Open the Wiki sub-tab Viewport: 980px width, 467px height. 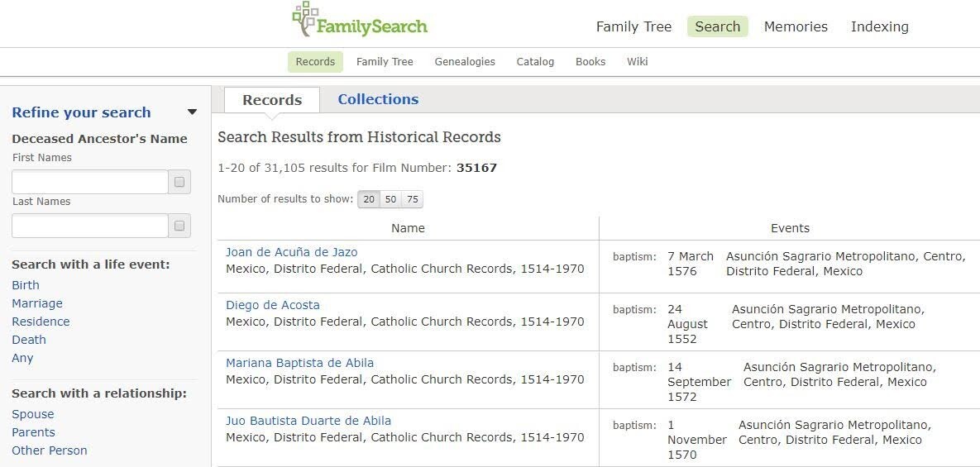click(637, 62)
